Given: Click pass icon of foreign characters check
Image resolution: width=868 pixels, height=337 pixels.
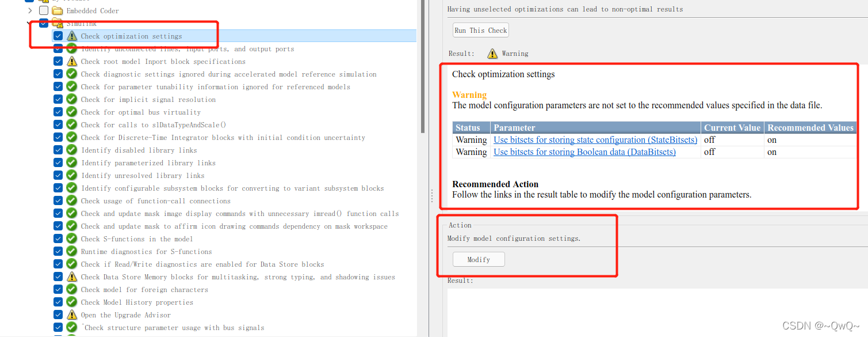Looking at the screenshot, I should point(71,289).
